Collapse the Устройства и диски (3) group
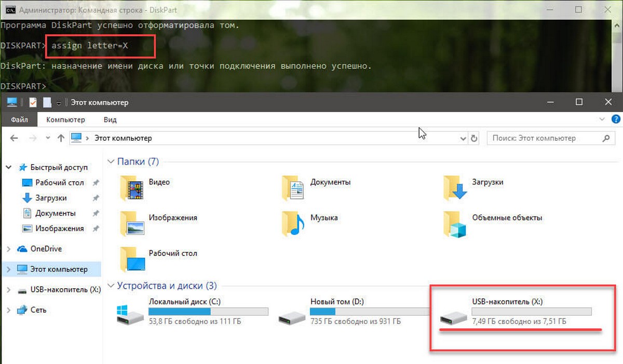623x364 pixels. point(111,286)
